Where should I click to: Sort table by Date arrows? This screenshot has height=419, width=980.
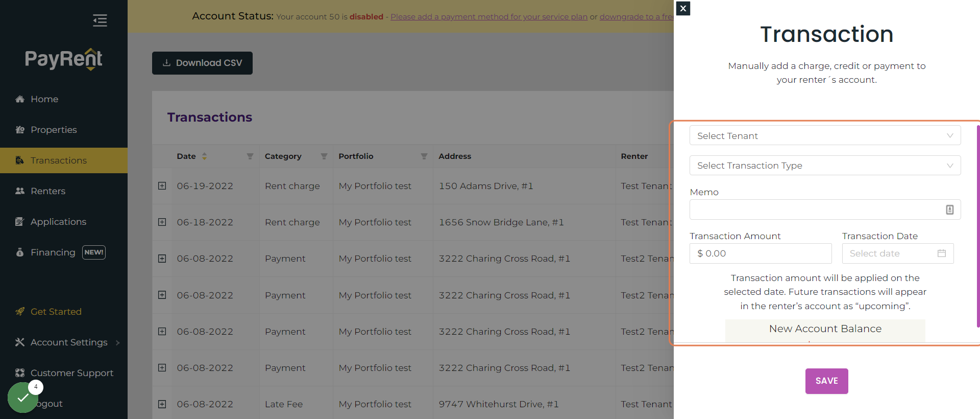204,156
